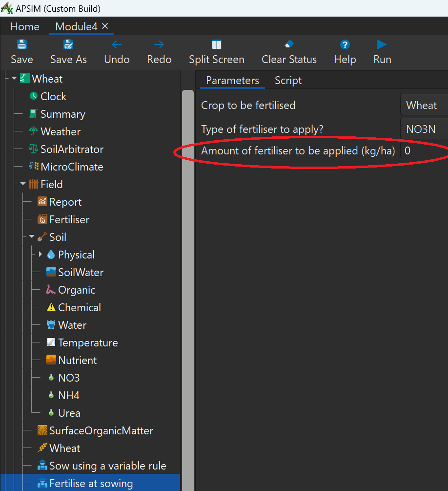The width and height of the screenshot is (448, 491).
Task: Click the Weather umbrella icon
Action: pos(33,131)
